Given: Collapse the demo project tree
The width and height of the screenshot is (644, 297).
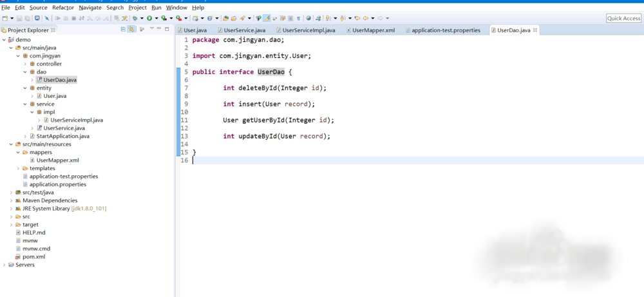Looking at the screenshot, I should point(4,40).
